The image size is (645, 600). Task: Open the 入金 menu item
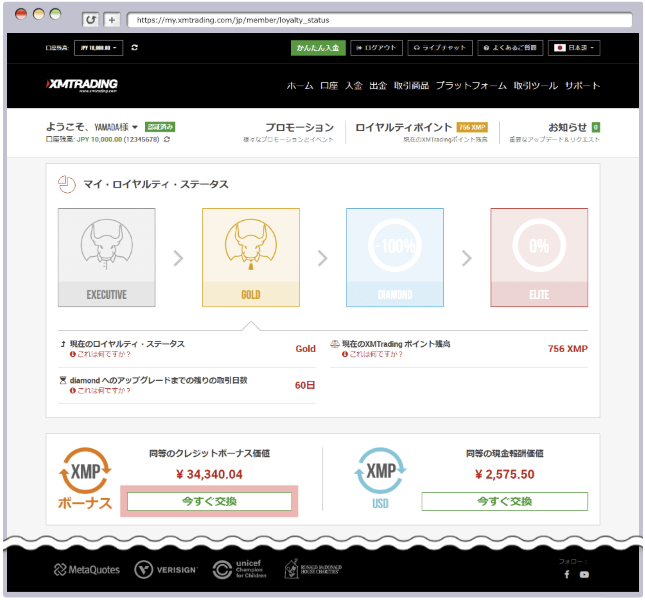354,86
